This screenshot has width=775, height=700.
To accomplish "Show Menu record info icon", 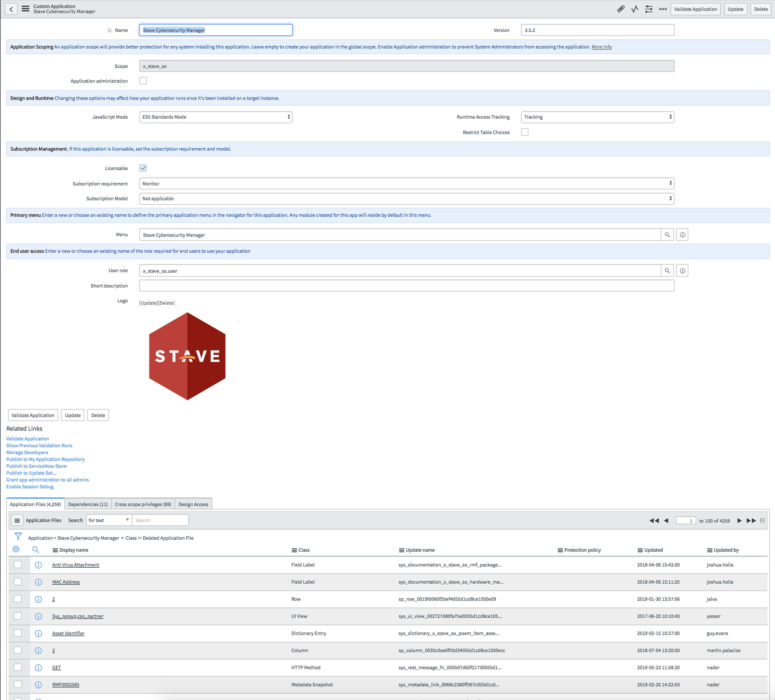I will click(x=682, y=235).
